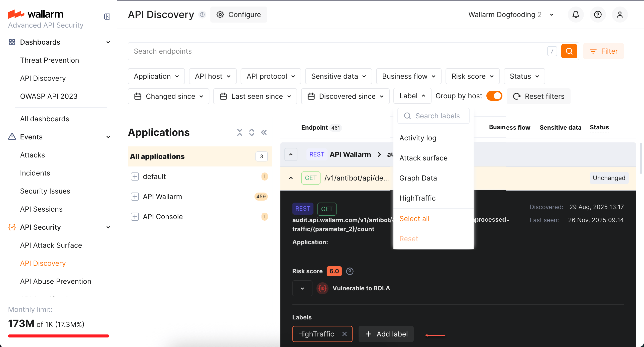Click the notifications bell icon
The image size is (644, 347).
tap(576, 15)
